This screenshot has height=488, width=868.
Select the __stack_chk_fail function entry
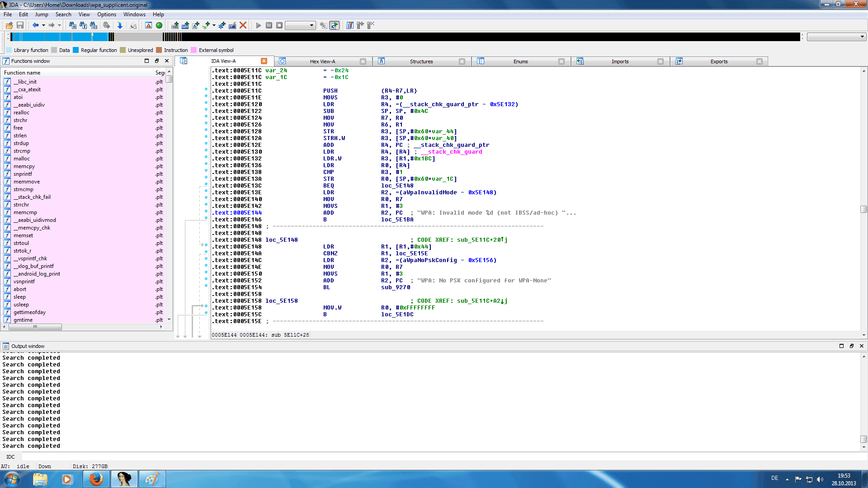pyautogui.click(x=83, y=197)
